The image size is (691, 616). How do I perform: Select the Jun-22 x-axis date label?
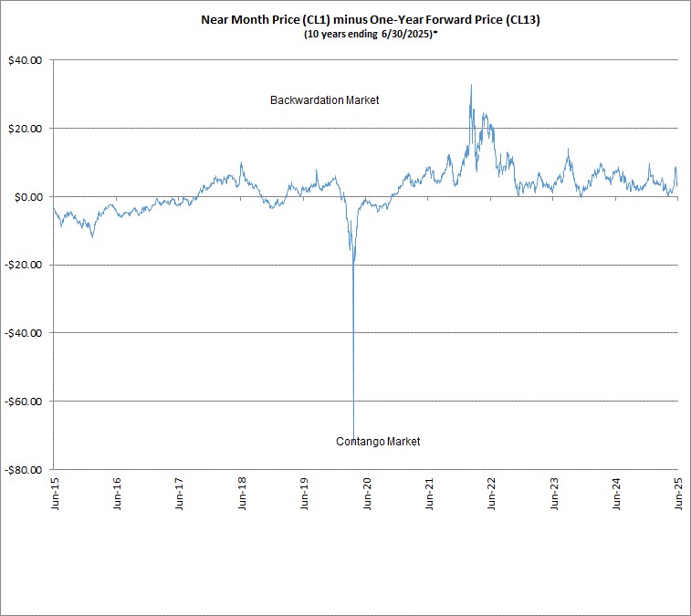pos(491,493)
